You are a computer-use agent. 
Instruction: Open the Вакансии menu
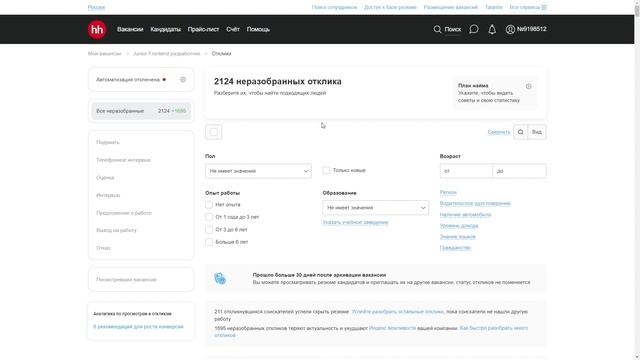(130, 29)
